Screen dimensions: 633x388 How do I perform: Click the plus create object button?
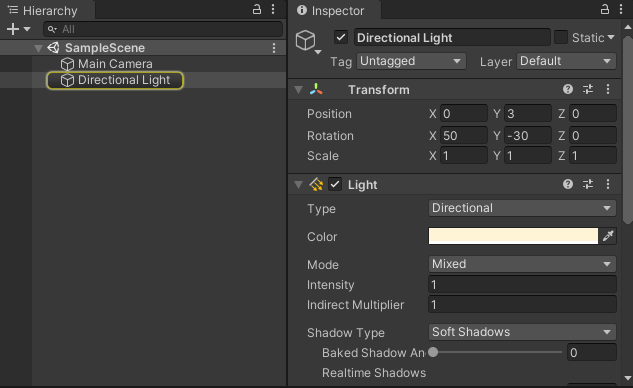[13, 29]
